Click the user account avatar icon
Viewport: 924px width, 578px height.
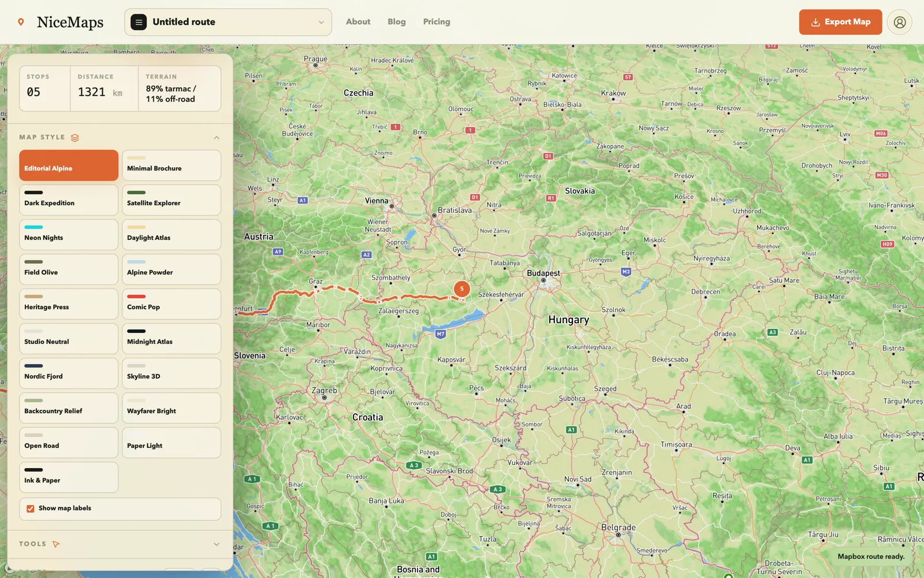(x=899, y=22)
